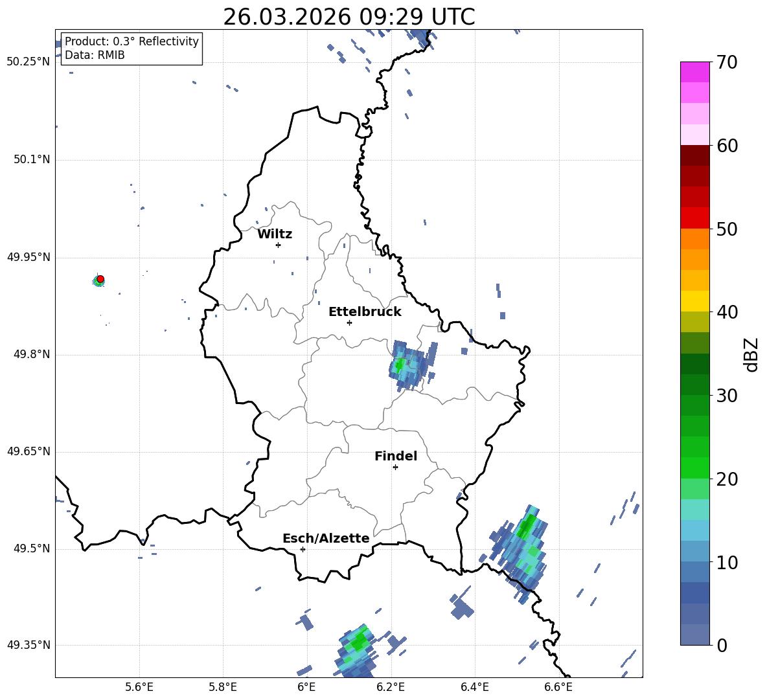The width and height of the screenshot is (767, 700).
Task: Click the red dot radar marker
Action: pyautogui.click(x=100, y=279)
